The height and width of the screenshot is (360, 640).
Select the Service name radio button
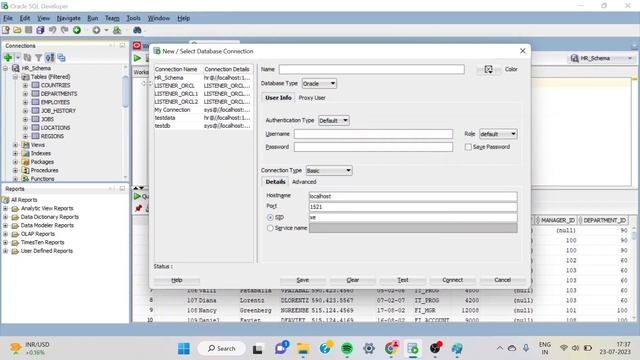click(270, 228)
